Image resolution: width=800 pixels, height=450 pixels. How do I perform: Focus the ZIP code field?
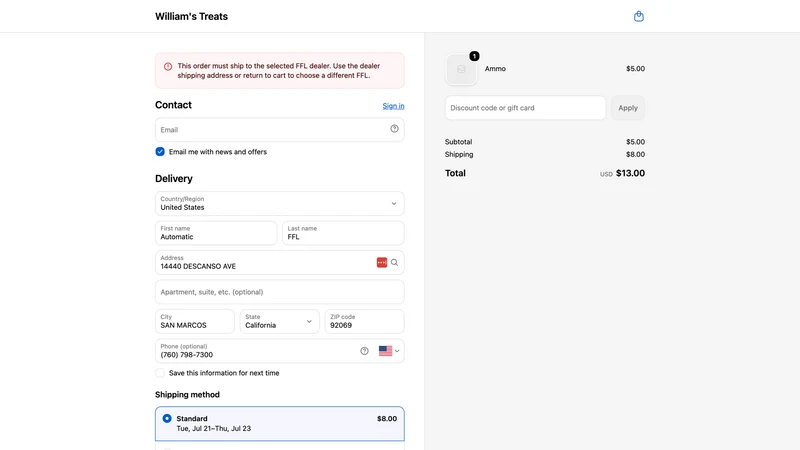click(x=364, y=321)
